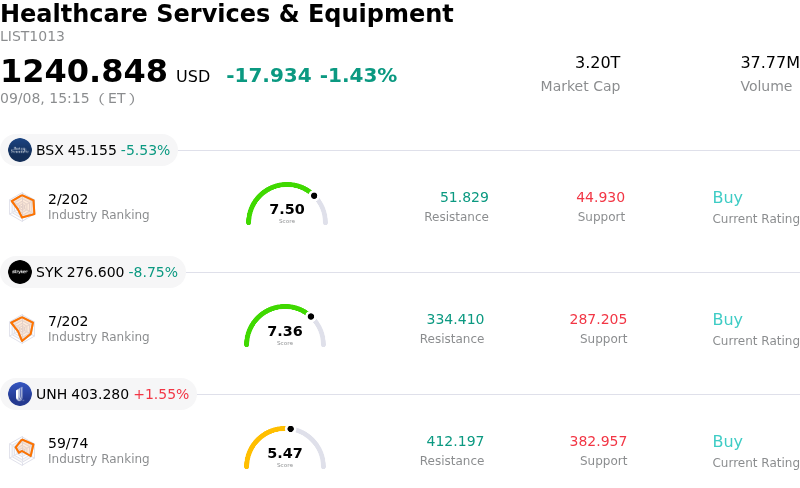This screenshot has height=488, width=800.
Task: Click the UNH company logo icon
Action: pos(20,394)
